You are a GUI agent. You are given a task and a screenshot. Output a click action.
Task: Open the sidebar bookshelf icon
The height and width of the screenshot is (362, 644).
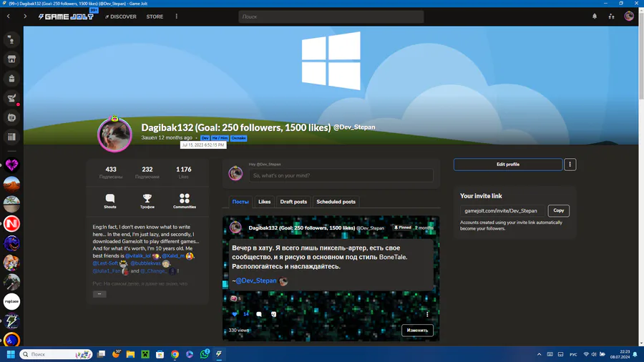coord(11,137)
